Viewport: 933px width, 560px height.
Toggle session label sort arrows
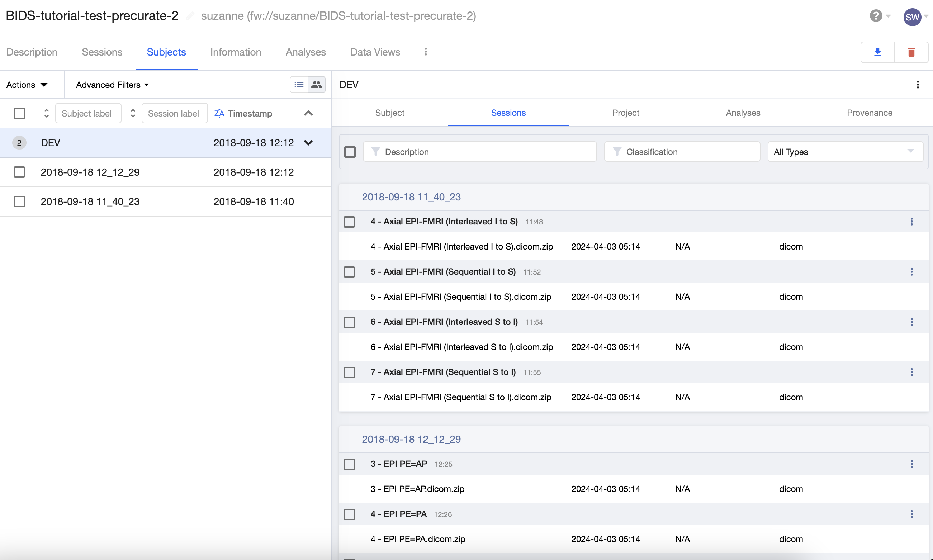point(133,113)
